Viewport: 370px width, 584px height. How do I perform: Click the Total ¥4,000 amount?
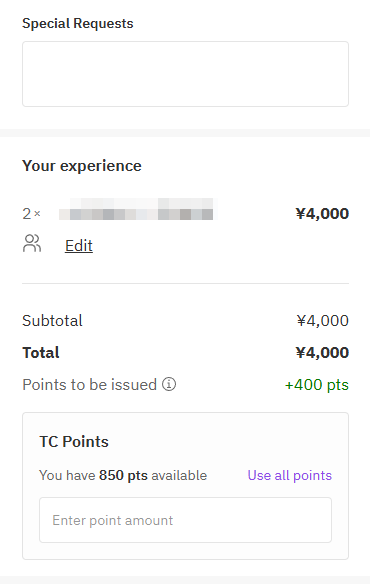pos(322,353)
